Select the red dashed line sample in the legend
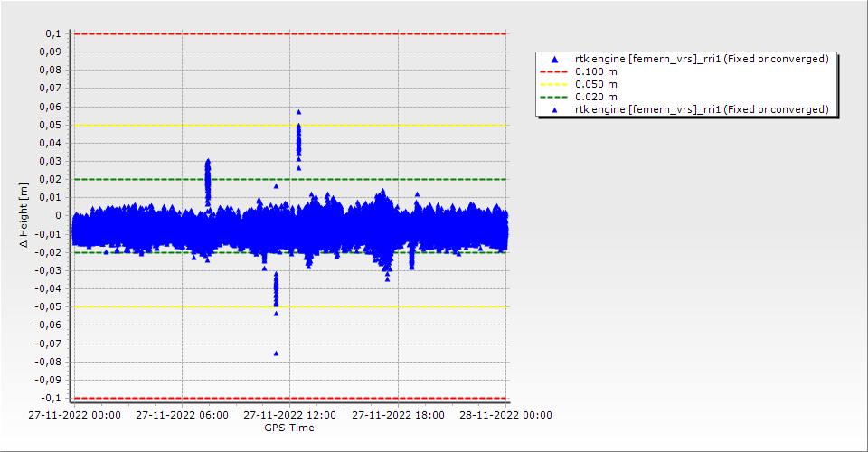The width and height of the screenshot is (868, 452). tap(555, 71)
